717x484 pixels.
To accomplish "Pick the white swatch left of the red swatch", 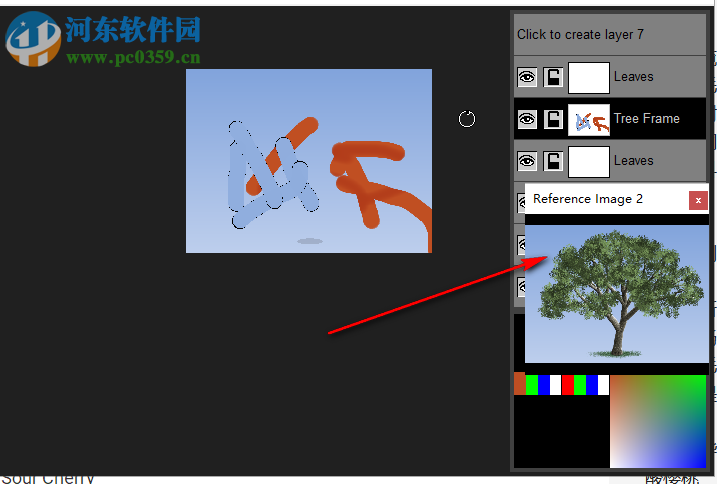I will pyautogui.click(x=556, y=385).
